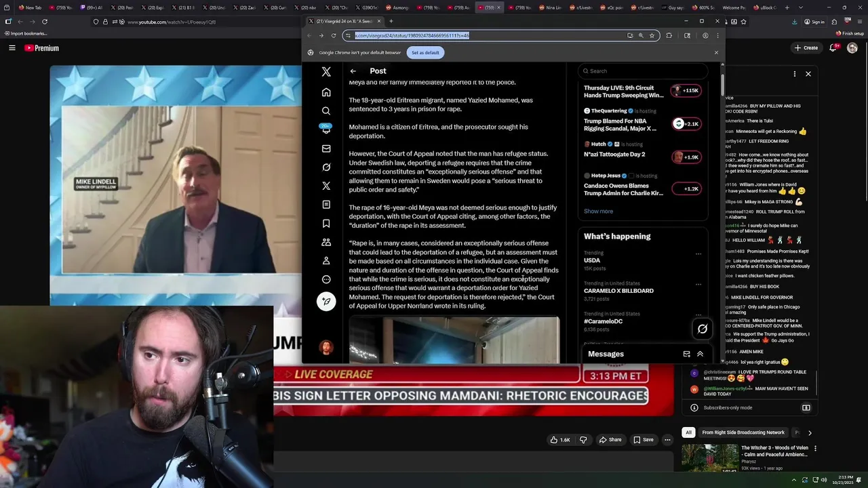
Task: Open More circle in X sidebar
Action: pyautogui.click(x=326, y=279)
